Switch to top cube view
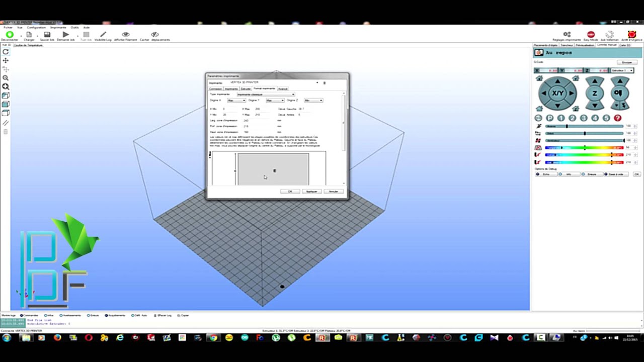This screenshot has width=644, height=362. pyautogui.click(x=6, y=113)
